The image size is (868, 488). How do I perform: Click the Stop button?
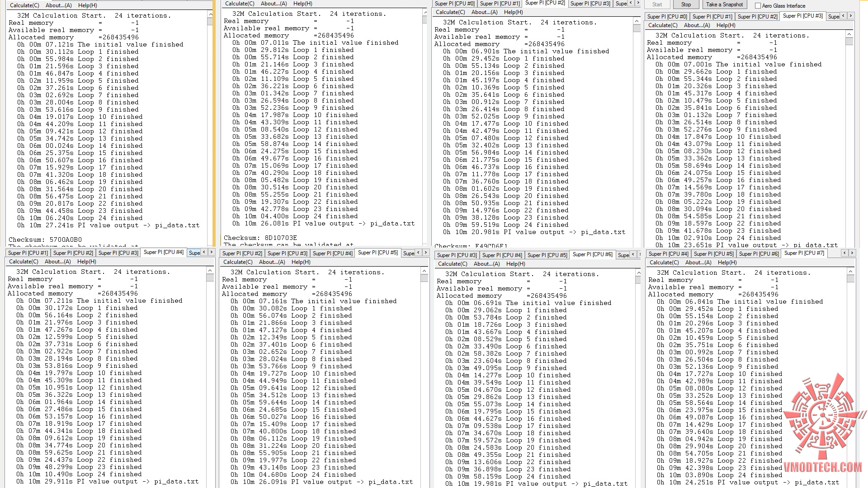coord(686,5)
